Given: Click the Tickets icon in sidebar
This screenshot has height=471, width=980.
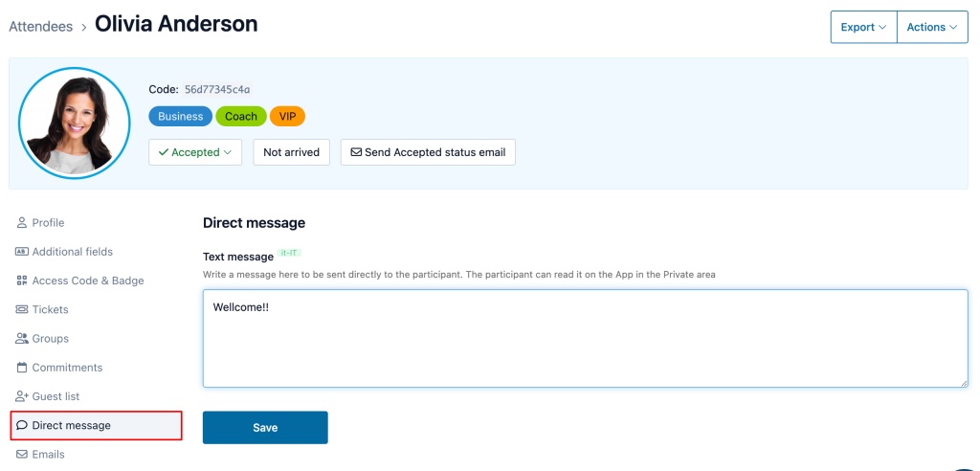Looking at the screenshot, I should click(x=22, y=310).
